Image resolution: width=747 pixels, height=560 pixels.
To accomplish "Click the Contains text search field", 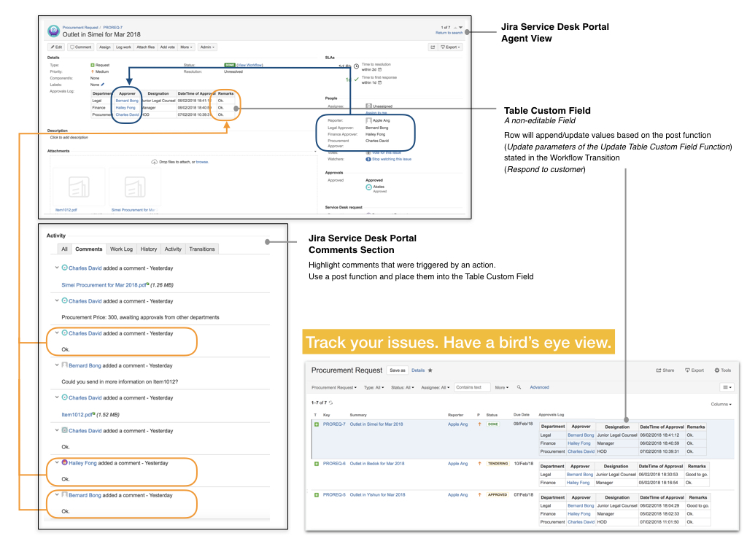I will (x=472, y=387).
